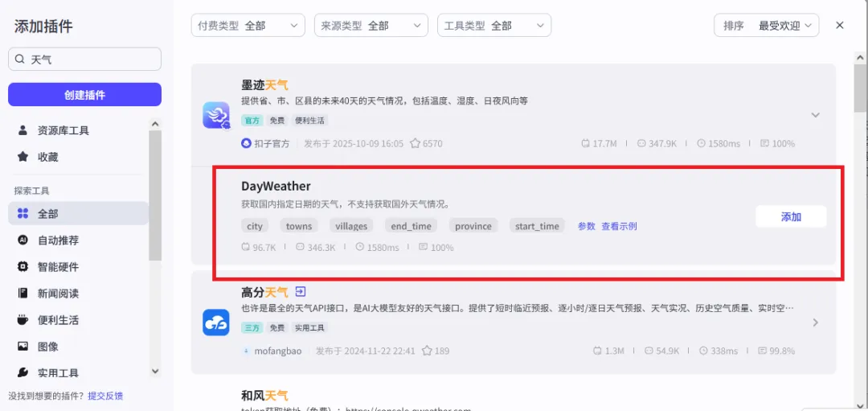Click the 自动推荐 AI icon
The image size is (868, 411).
click(23, 240)
